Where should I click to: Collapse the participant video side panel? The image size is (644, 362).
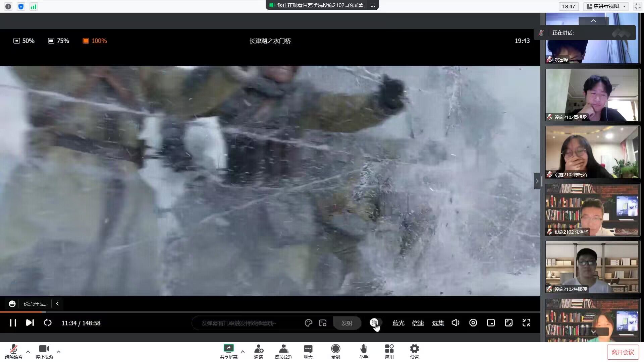pos(537,181)
